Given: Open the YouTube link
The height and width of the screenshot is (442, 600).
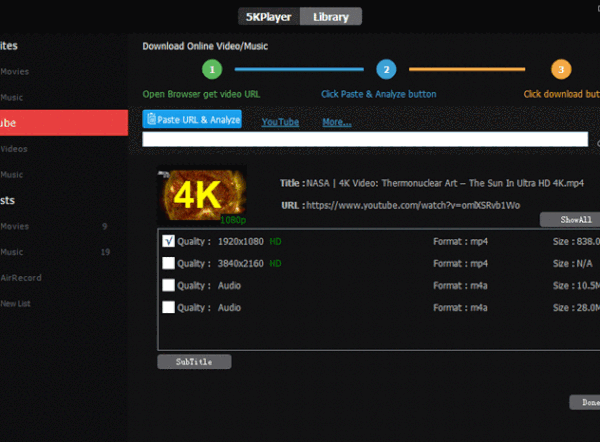Looking at the screenshot, I should (x=280, y=122).
